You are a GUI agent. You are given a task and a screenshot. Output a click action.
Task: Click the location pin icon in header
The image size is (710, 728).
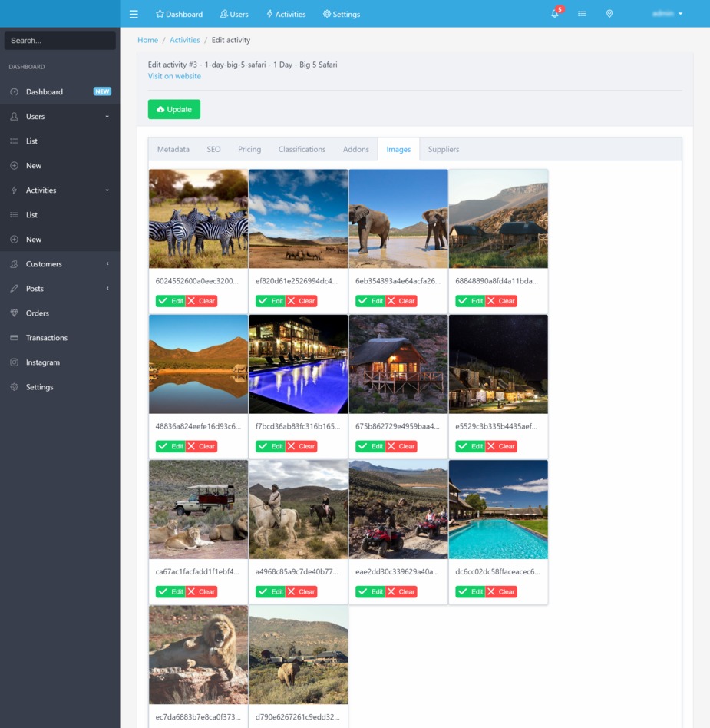[609, 14]
